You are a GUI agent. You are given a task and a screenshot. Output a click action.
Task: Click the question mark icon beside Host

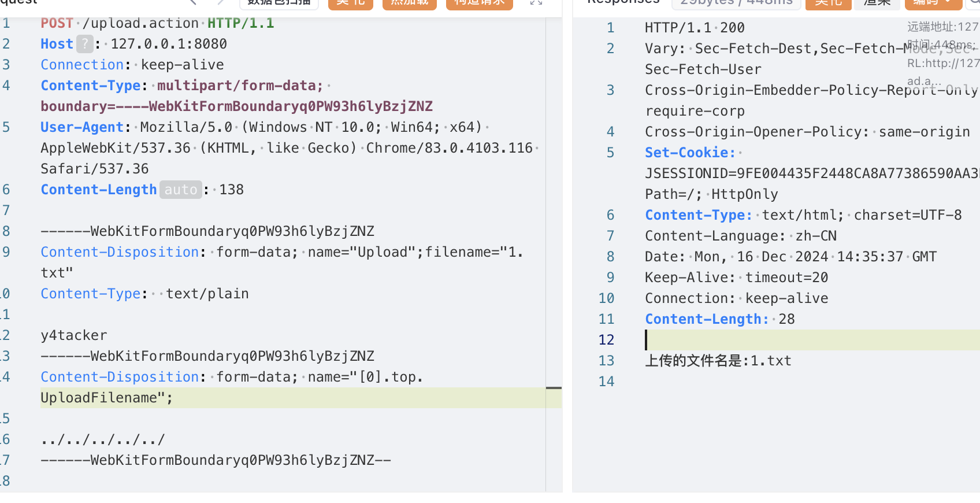[x=85, y=44]
